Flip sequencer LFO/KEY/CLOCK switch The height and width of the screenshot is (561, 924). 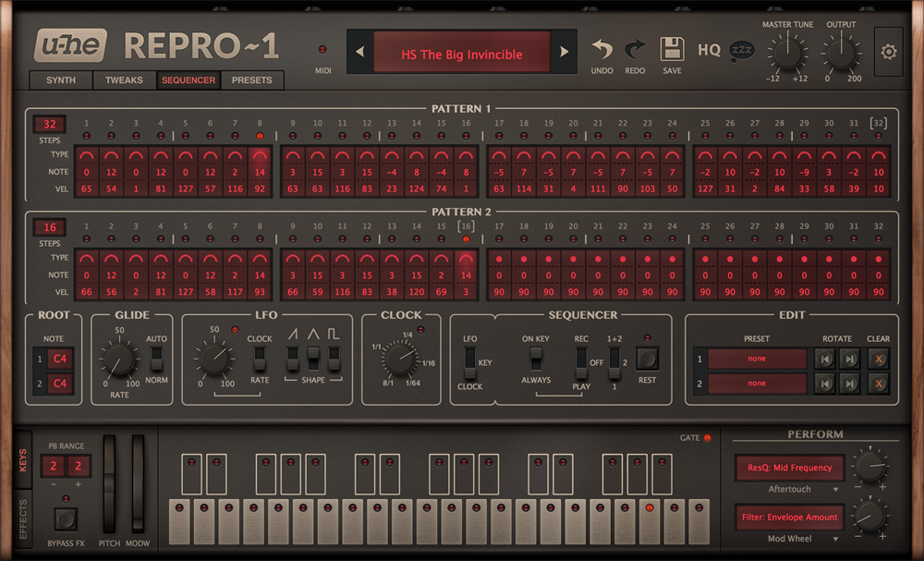tap(469, 363)
